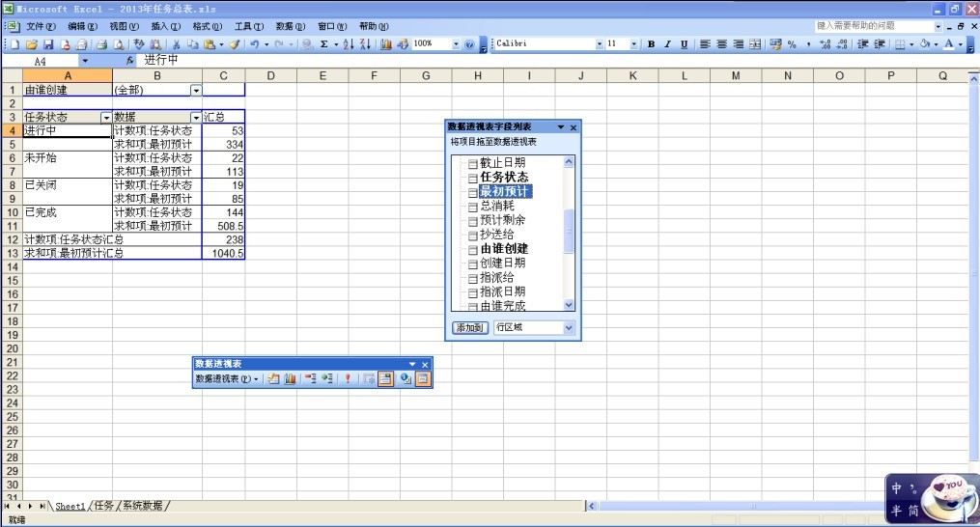Switch to the 任务 sheet tab
This screenshot has height=527, width=980.
click(x=103, y=506)
